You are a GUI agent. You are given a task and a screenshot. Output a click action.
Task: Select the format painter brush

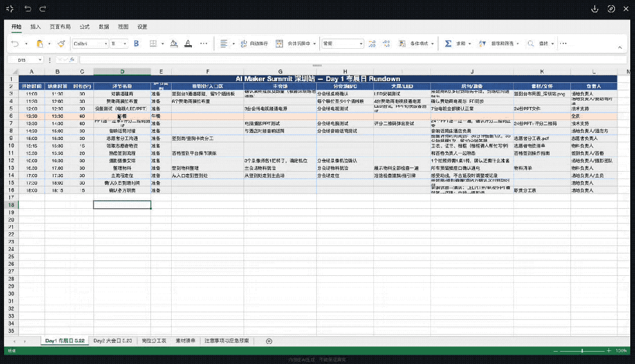61,44
